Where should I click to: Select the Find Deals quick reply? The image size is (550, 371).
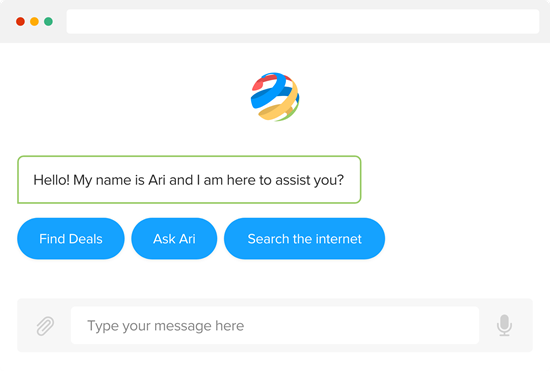point(71,238)
